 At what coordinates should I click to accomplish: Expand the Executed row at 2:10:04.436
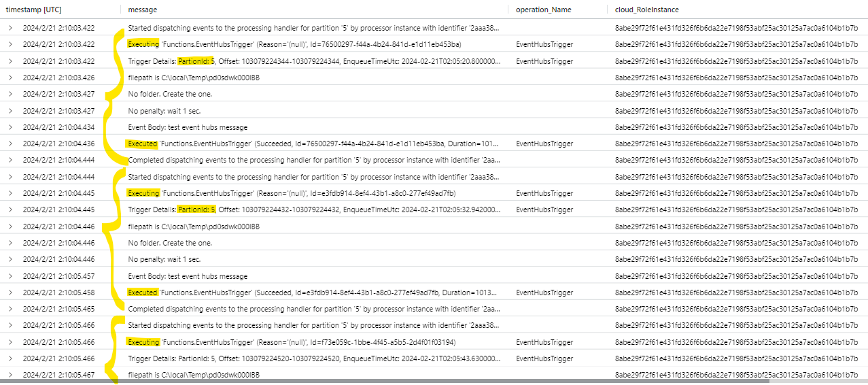pyautogui.click(x=10, y=144)
